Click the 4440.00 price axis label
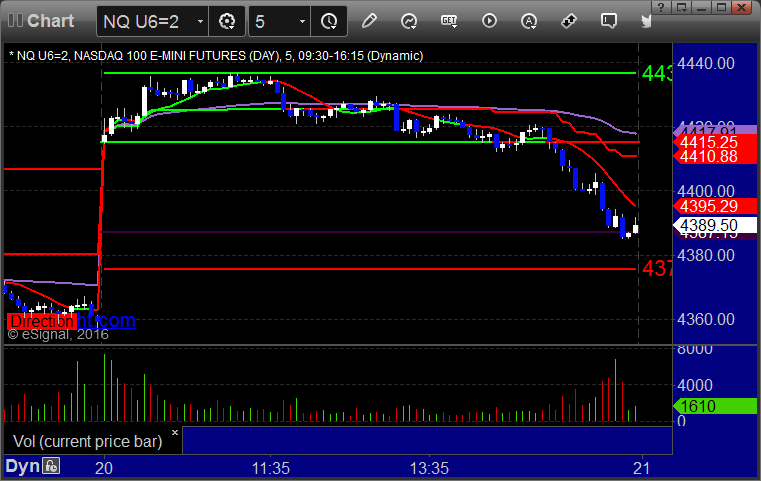 click(706, 64)
